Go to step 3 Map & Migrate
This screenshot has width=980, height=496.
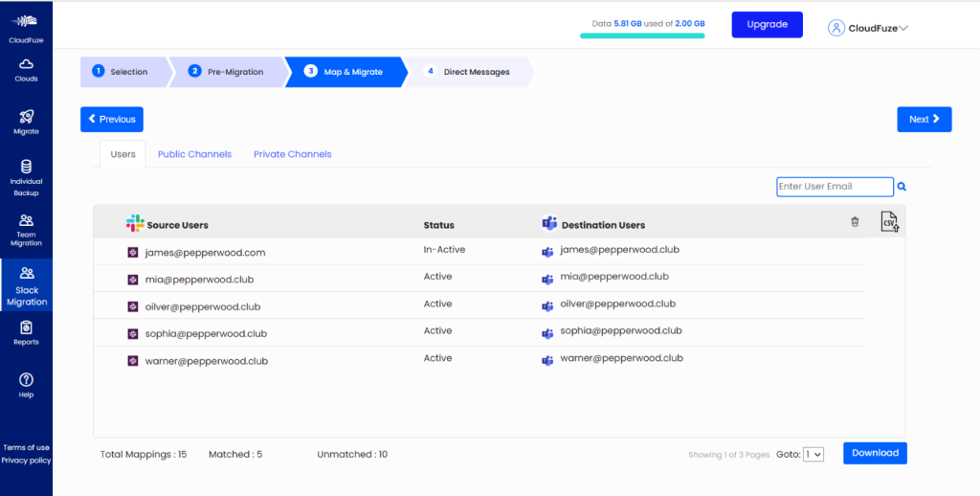345,72
